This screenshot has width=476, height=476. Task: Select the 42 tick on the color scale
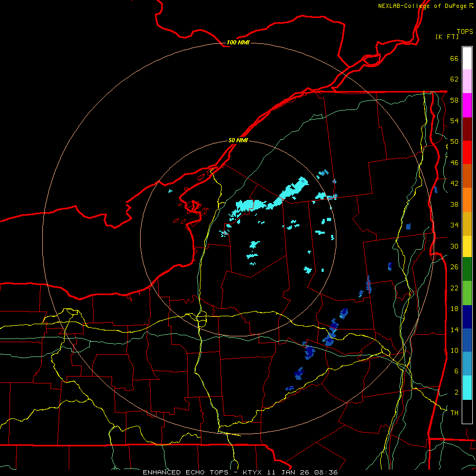tap(454, 183)
